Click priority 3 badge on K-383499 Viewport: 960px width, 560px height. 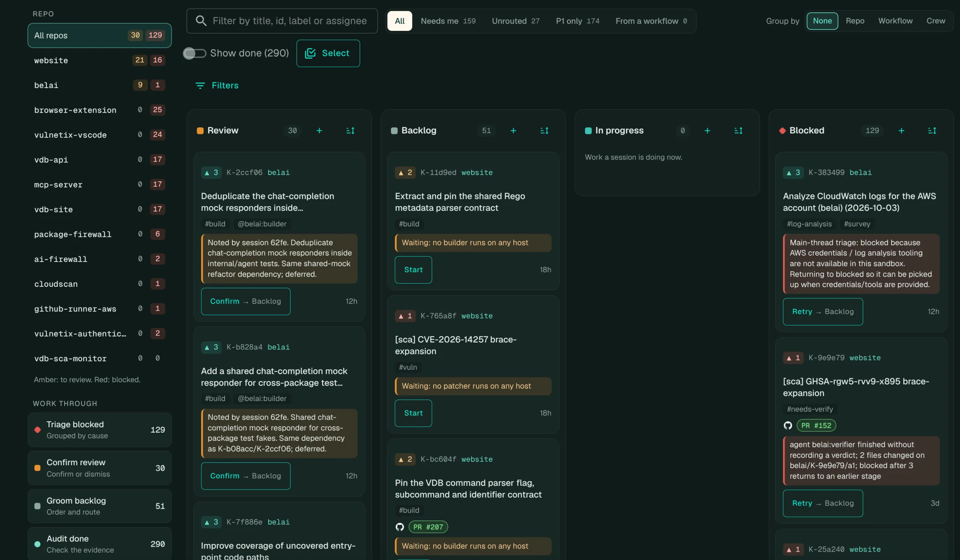pos(793,173)
